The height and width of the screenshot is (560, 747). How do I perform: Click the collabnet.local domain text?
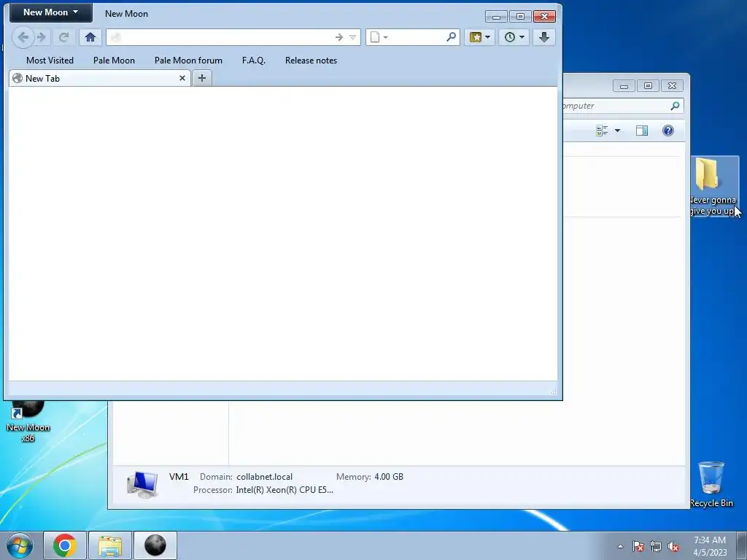[x=264, y=477]
